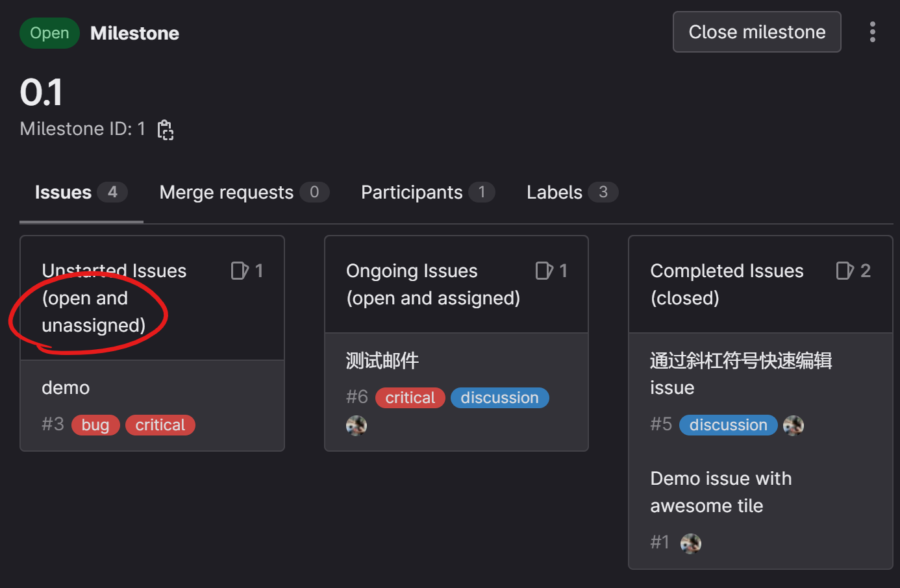Click the issue count icon in Unstarted Issues
This screenshot has height=588, width=900.
pos(240,271)
